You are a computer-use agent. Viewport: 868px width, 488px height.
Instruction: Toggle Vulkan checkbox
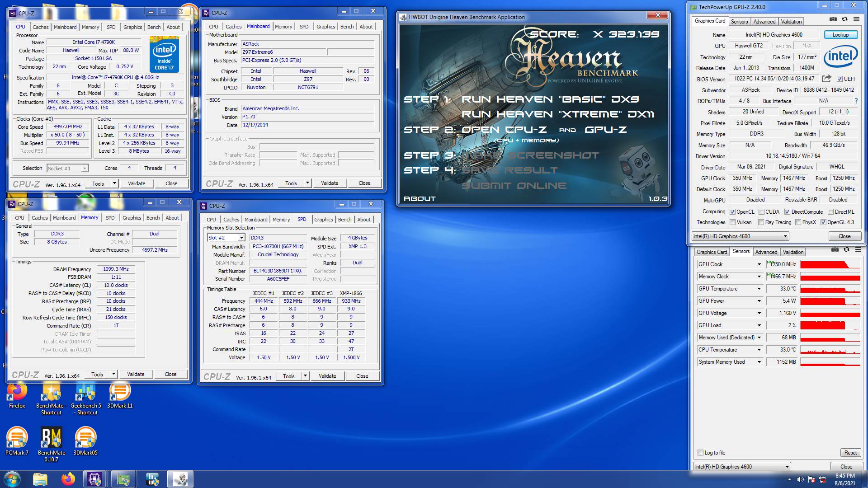[x=732, y=222]
